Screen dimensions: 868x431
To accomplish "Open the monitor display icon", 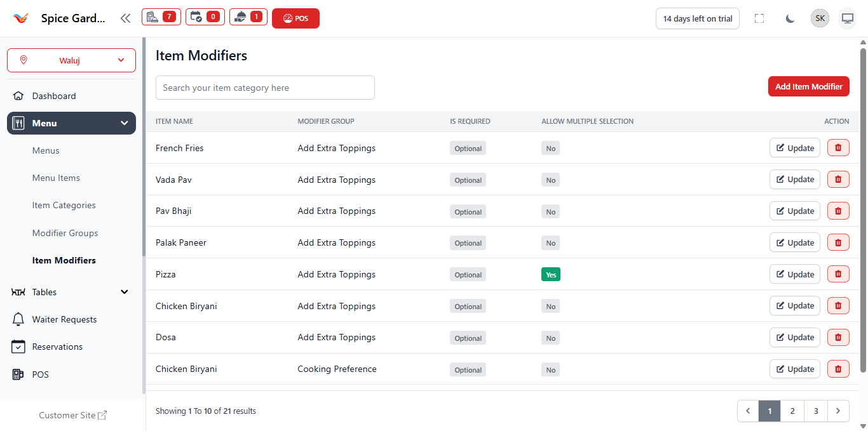I will pos(847,18).
